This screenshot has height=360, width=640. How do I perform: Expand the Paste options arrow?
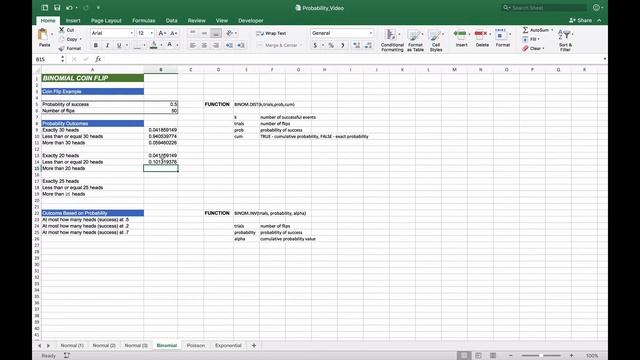point(52,34)
